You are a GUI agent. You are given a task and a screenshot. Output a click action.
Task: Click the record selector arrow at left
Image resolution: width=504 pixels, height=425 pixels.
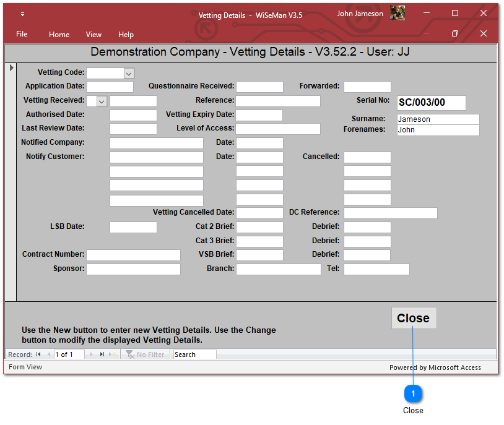click(11, 67)
